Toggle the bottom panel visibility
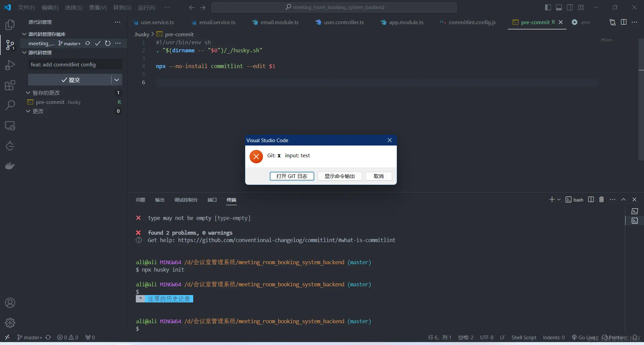 click(559, 7)
